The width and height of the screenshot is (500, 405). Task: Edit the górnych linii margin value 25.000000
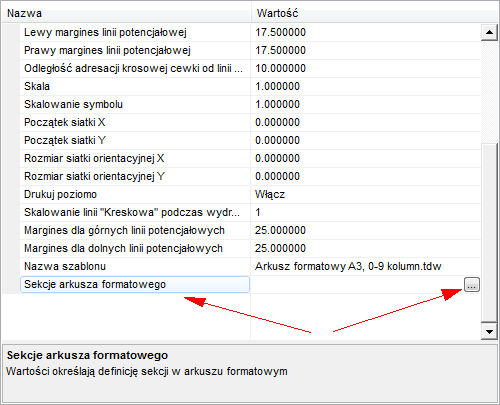tap(366, 231)
